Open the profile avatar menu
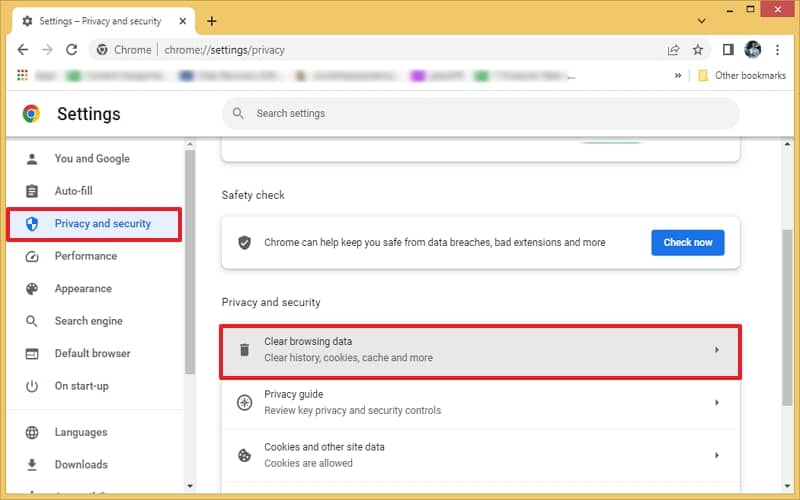Screen dimensions: 800x500 (753, 49)
